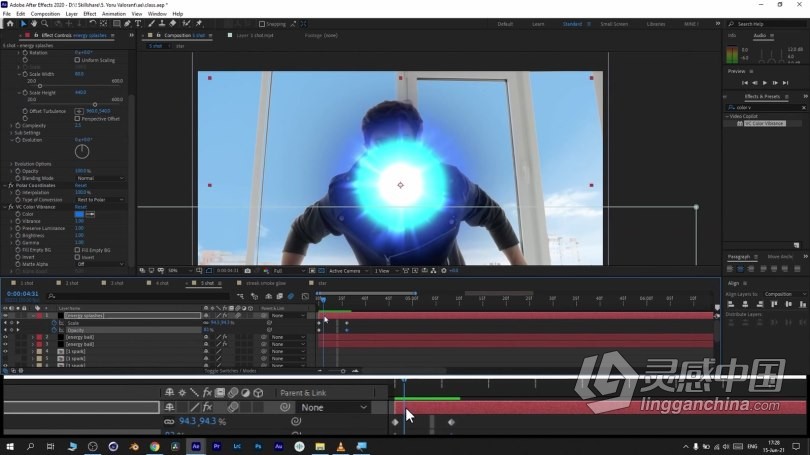The width and height of the screenshot is (810, 455).
Task: Open the Full resolution dropdown
Action: coord(288,271)
